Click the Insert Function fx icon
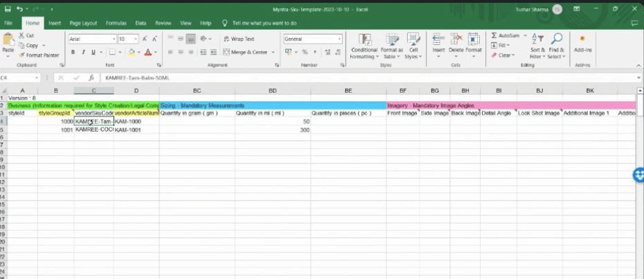 pyautogui.click(x=91, y=78)
